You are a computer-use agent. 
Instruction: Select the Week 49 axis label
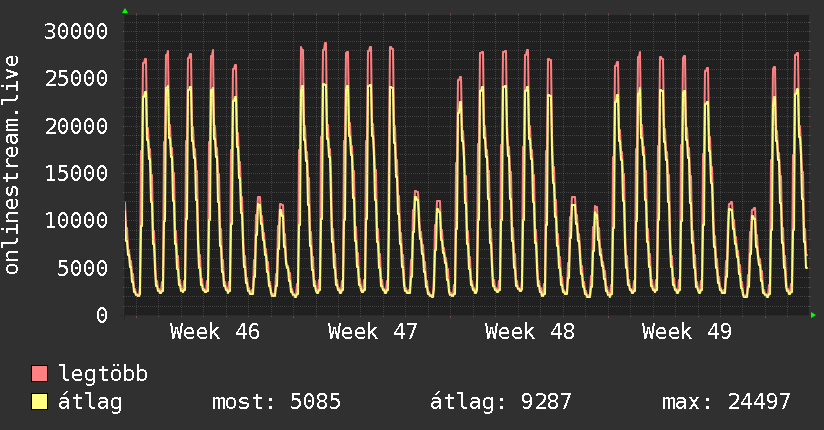[x=686, y=332]
